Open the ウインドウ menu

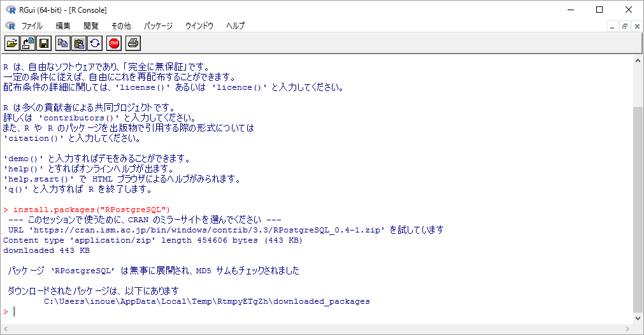pyautogui.click(x=199, y=26)
